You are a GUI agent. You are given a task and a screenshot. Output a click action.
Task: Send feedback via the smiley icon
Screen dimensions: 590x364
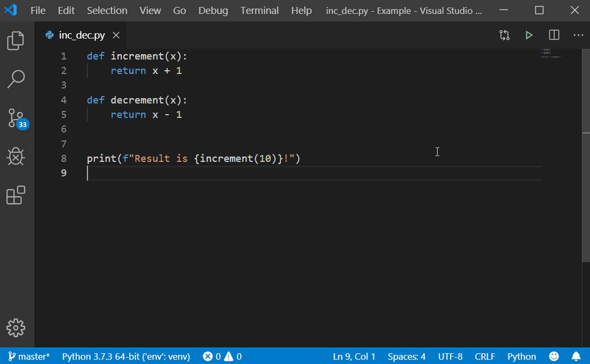(554, 356)
